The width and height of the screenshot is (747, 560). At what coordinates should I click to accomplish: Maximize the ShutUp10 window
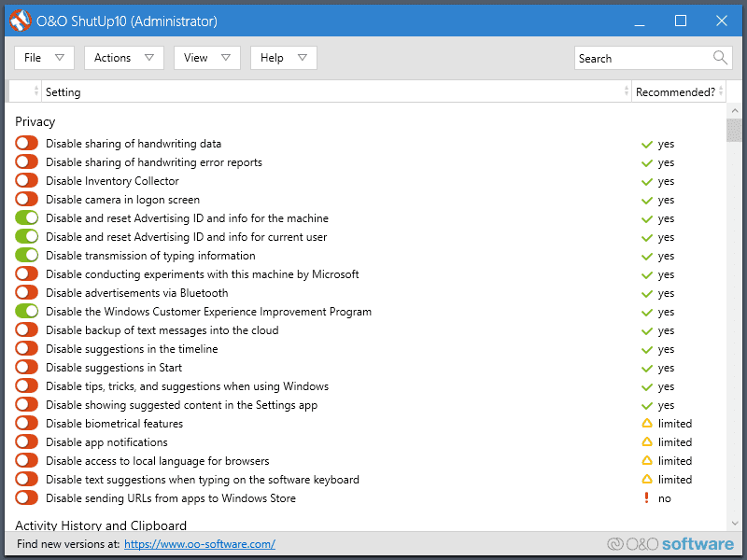click(x=681, y=21)
